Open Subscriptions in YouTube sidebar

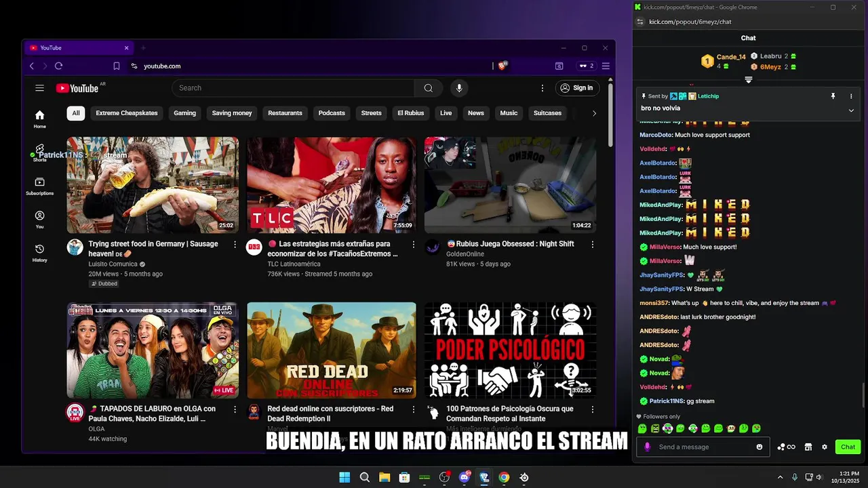click(40, 186)
